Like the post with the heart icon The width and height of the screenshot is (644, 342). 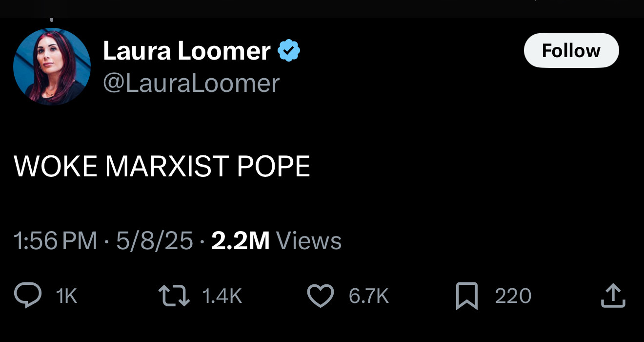321,296
